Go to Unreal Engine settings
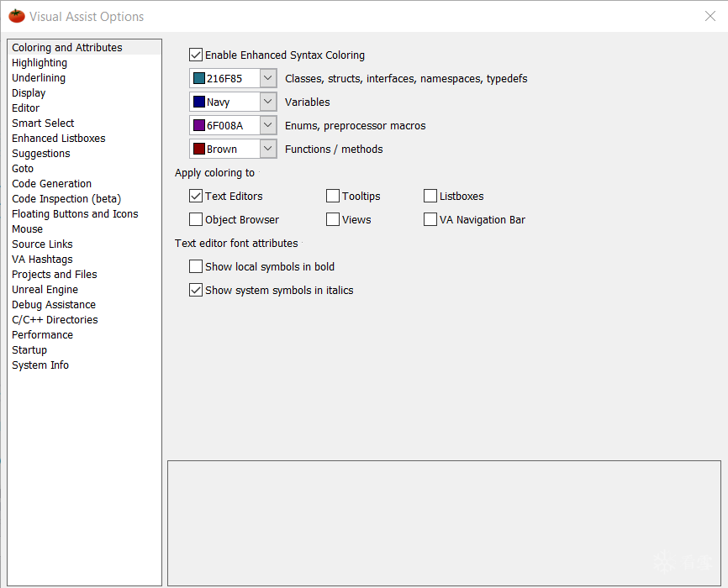Image resolution: width=728 pixels, height=588 pixels. pyautogui.click(x=45, y=289)
